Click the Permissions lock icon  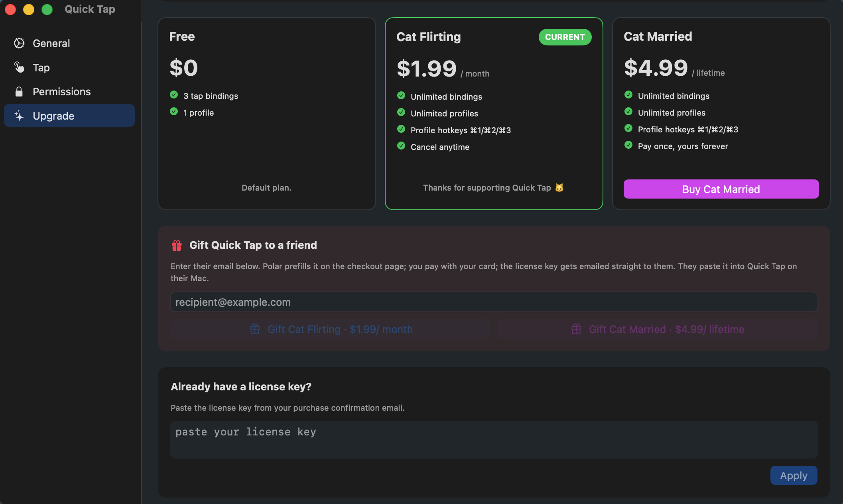pos(19,92)
